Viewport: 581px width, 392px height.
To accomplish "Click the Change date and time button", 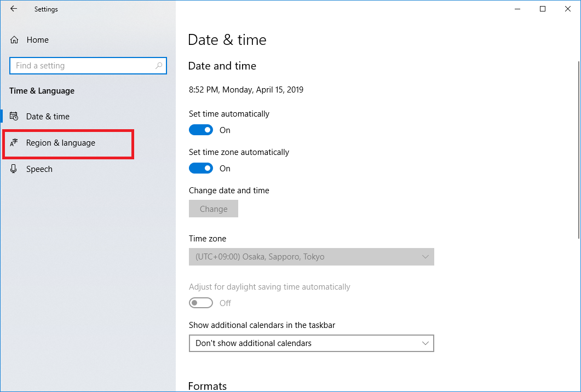I will pyautogui.click(x=214, y=209).
